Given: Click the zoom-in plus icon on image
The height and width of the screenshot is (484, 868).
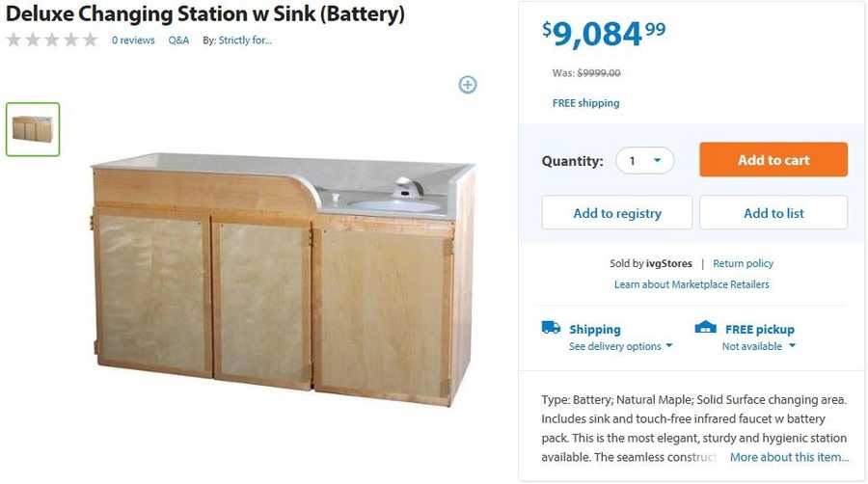Looking at the screenshot, I should [468, 85].
